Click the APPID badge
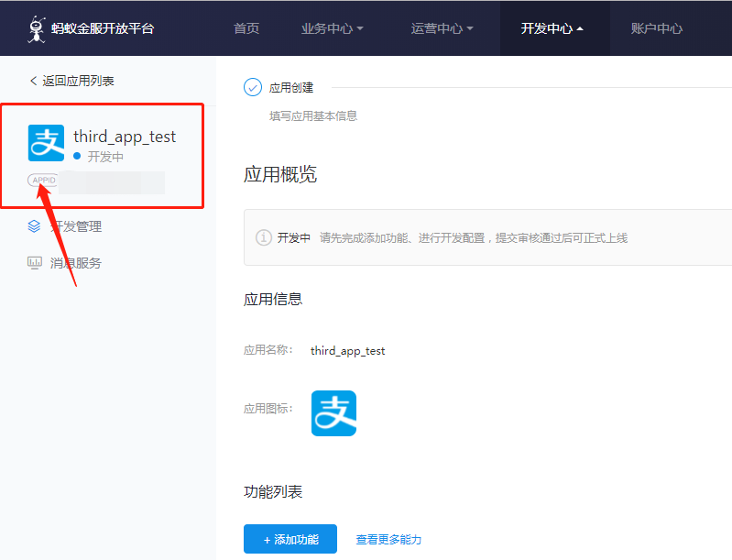The image size is (732, 560). (43, 180)
